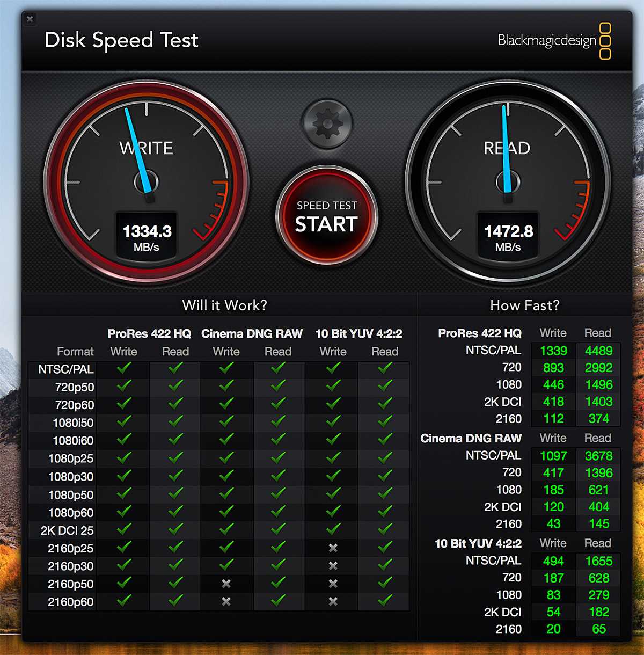Close the Disk Speed Test window
The width and height of the screenshot is (644, 655).
30,19
